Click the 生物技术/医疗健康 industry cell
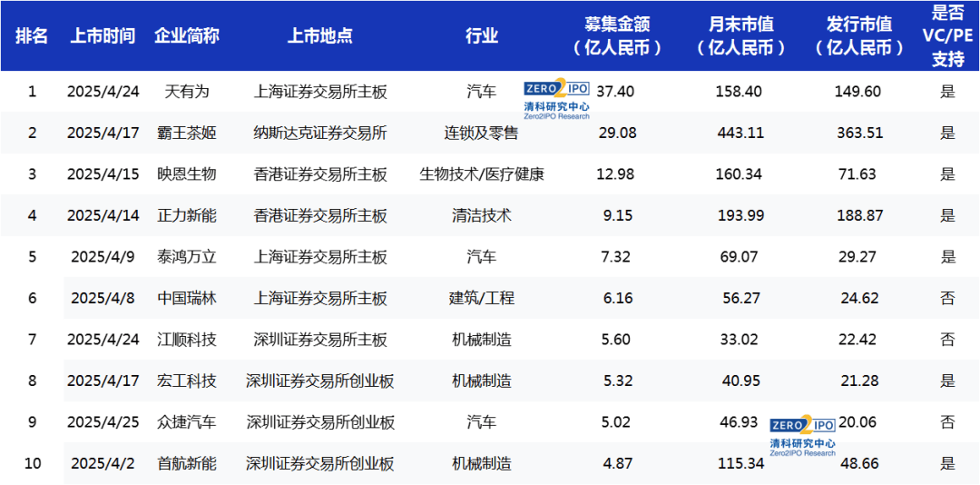Screen dimensions: 980x485 482,174
